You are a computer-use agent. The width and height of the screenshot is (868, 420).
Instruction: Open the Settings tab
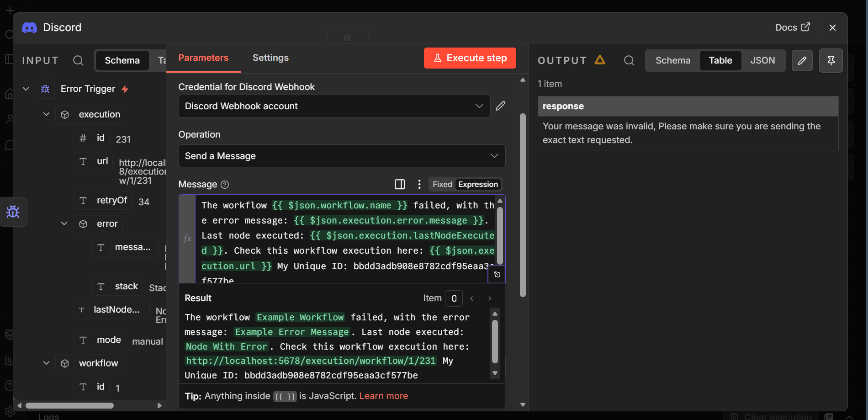[x=270, y=58]
